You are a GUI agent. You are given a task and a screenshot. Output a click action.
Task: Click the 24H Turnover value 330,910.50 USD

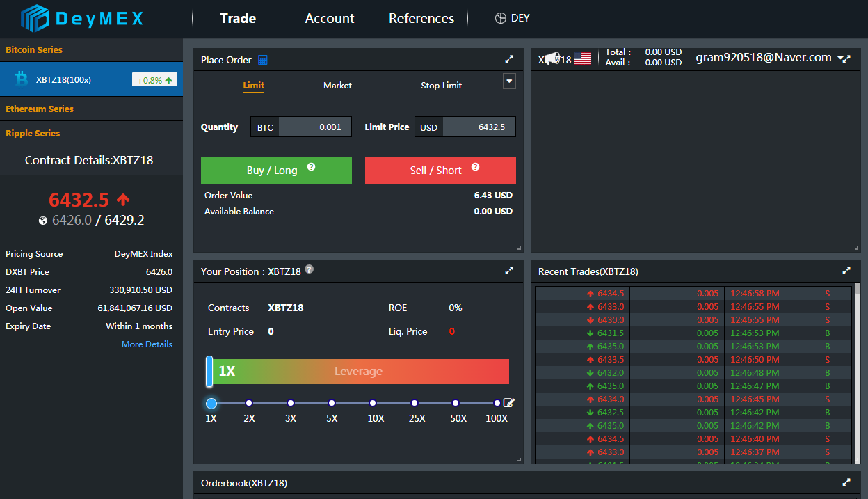click(141, 290)
